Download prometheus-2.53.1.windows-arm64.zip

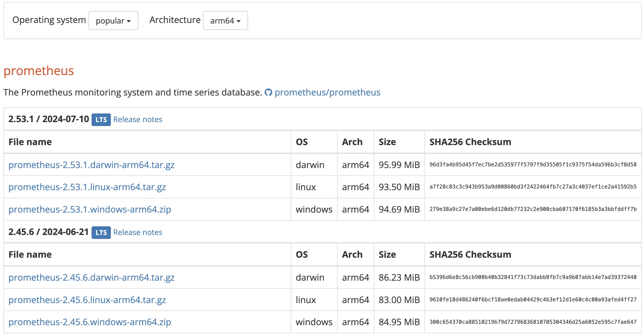(90, 210)
